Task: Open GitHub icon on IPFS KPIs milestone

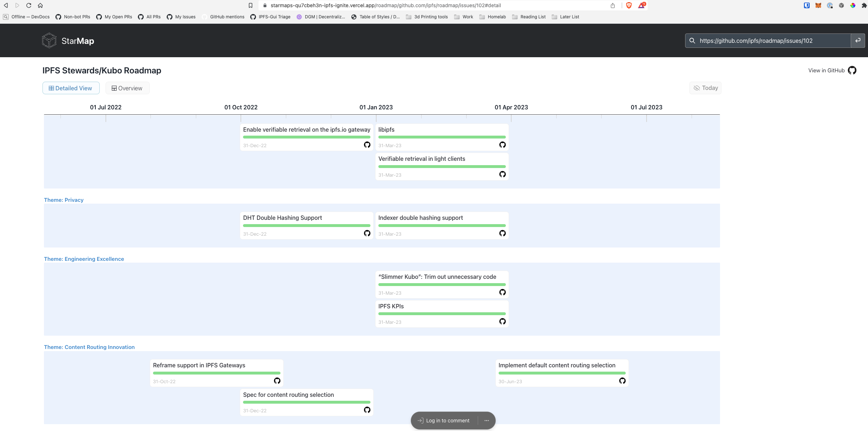Action: click(x=503, y=321)
